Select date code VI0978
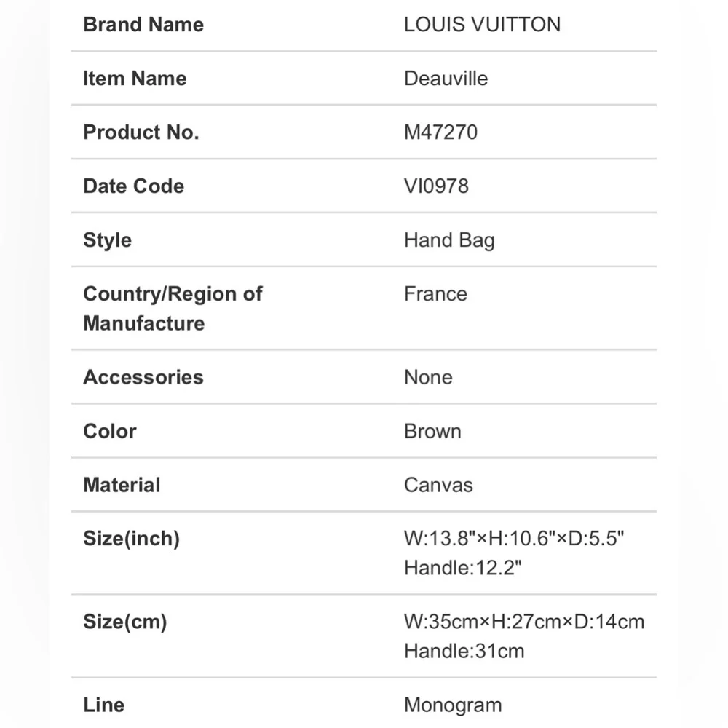 click(x=436, y=186)
